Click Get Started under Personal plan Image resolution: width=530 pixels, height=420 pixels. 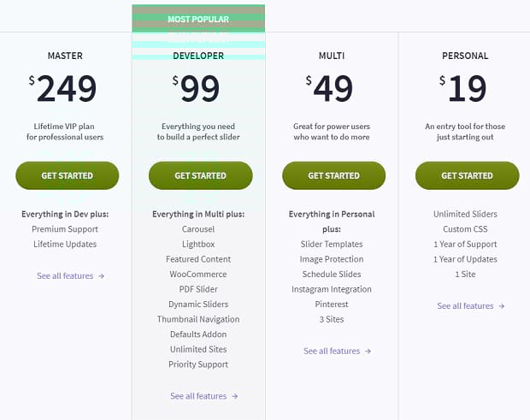[467, 175]
